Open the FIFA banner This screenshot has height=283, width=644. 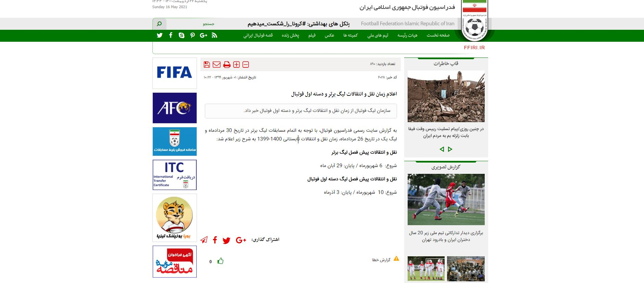tap(175, 73)
